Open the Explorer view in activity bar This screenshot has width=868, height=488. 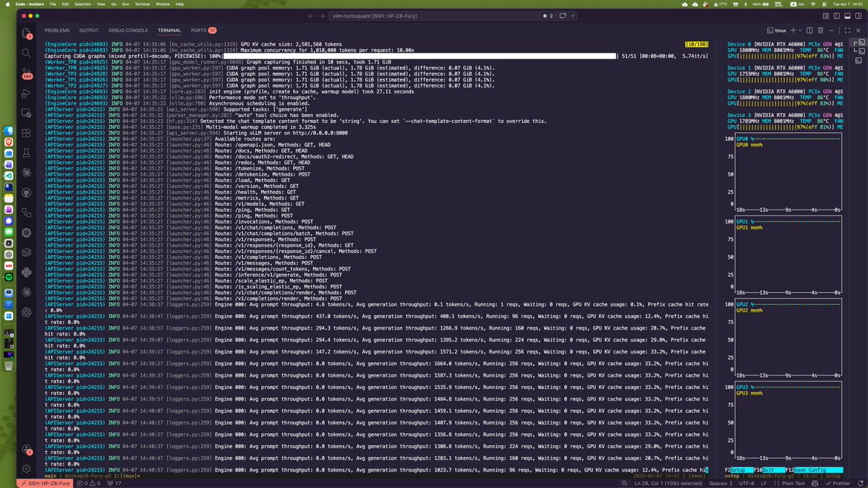pyautogui.click(x=27, y=34)
